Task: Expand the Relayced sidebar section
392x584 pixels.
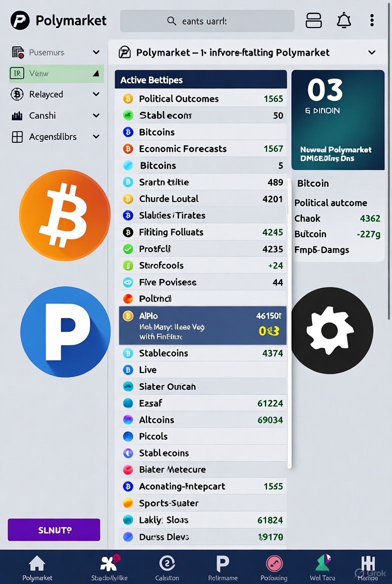Action: click(96, 94)
